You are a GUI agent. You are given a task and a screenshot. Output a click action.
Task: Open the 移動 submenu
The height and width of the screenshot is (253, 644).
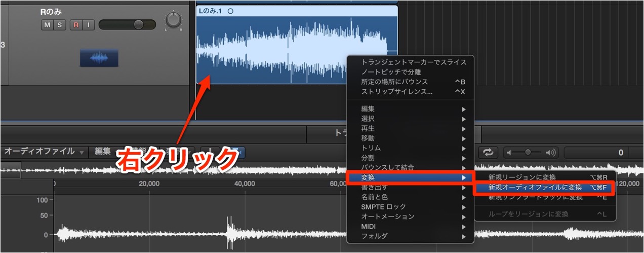(411, 138)
